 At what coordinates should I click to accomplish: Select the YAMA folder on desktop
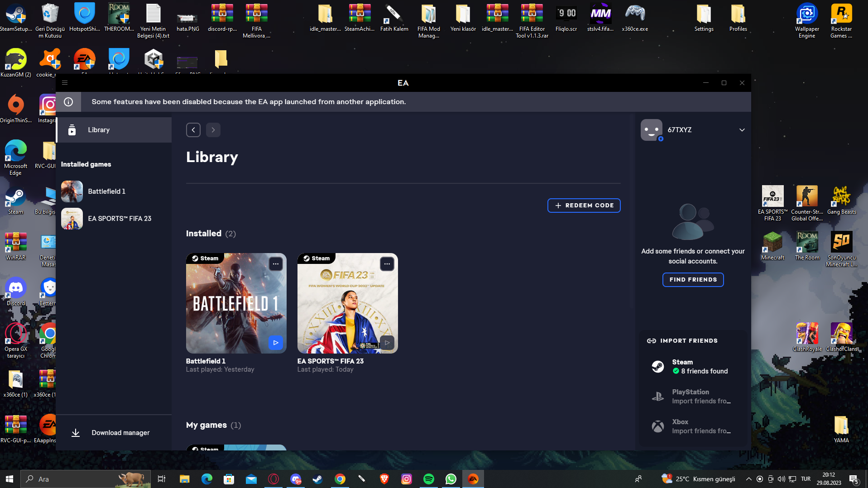[x=841, y=429]
